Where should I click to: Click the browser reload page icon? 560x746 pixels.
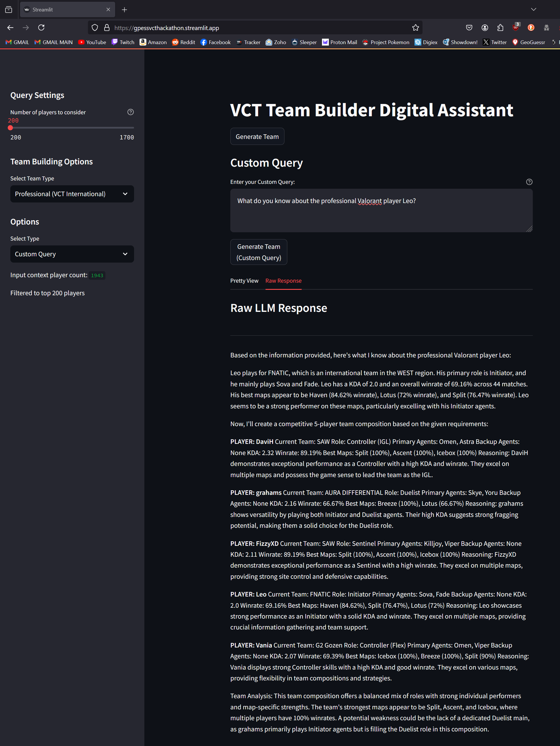[41, 28]
